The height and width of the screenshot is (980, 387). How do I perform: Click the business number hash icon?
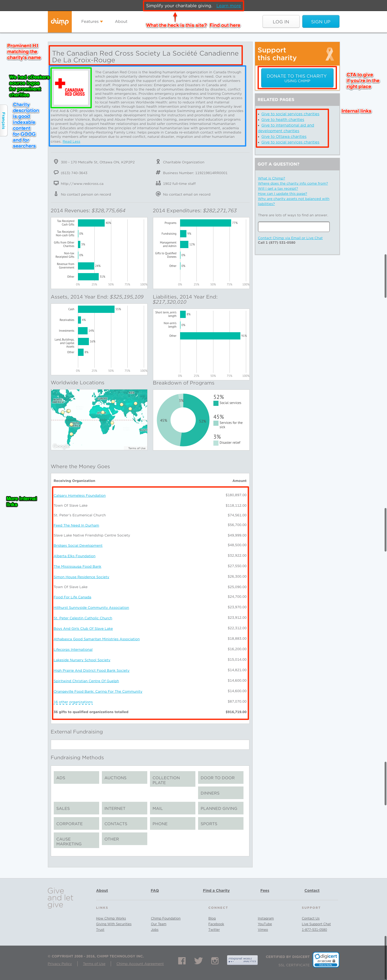point(158,172)
